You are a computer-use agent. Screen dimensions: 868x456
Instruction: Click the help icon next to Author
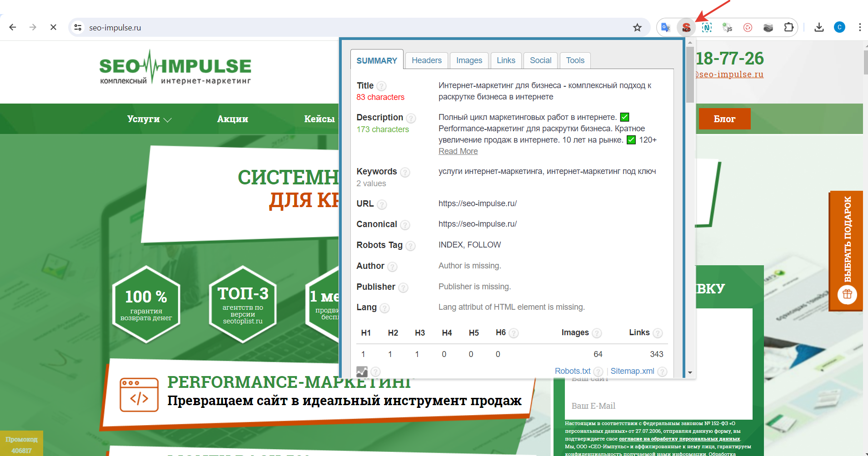coord(392,267)
